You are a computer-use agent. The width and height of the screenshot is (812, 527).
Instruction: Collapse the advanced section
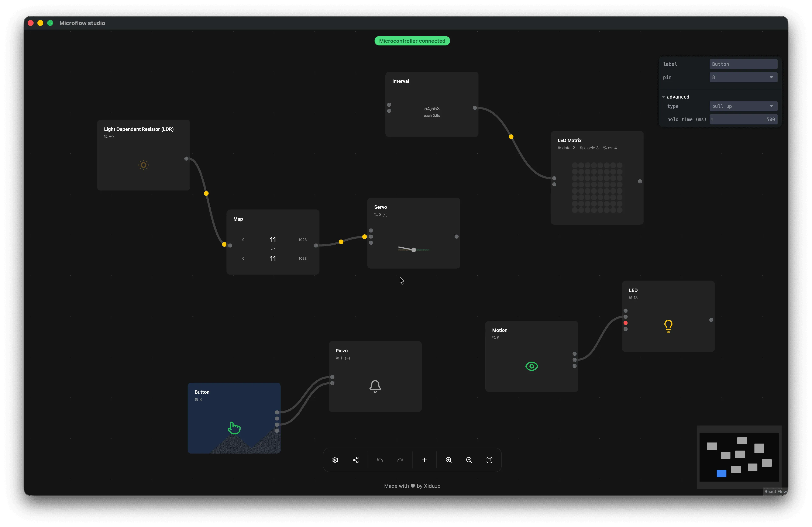675,97
